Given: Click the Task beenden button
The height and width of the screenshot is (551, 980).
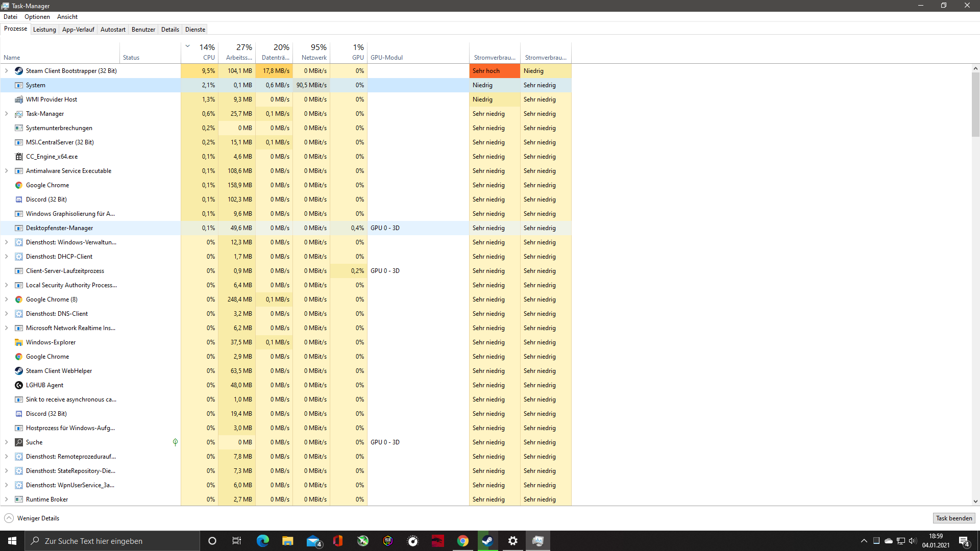Looking at the screenshot, I should (953, 518).
